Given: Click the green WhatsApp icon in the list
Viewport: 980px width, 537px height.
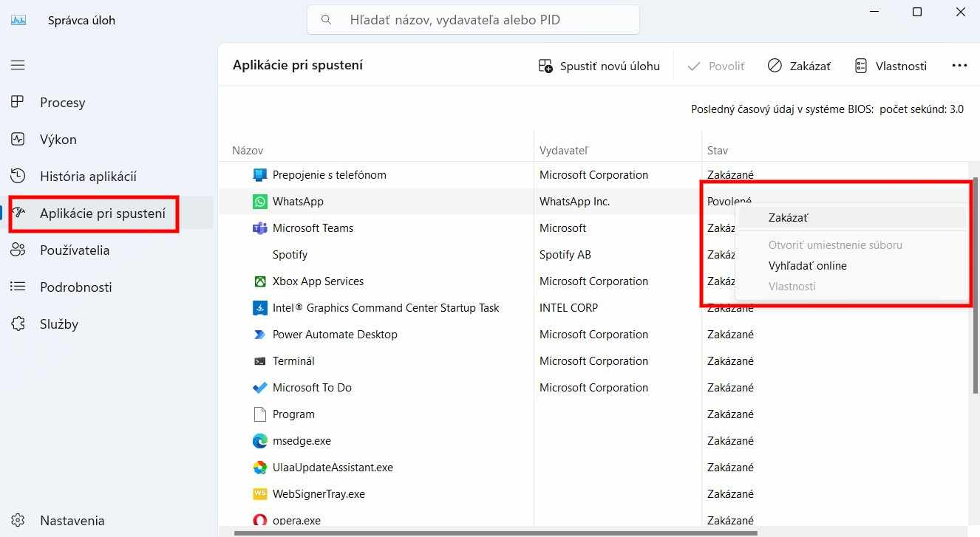Looking at the screenshot, I should [259, 202].
